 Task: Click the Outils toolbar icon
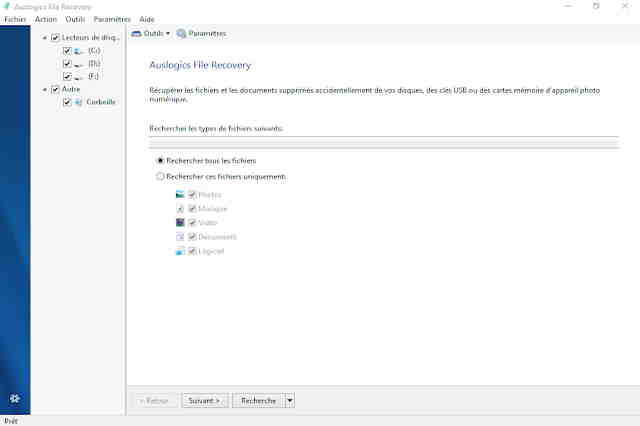pos(136,34)
